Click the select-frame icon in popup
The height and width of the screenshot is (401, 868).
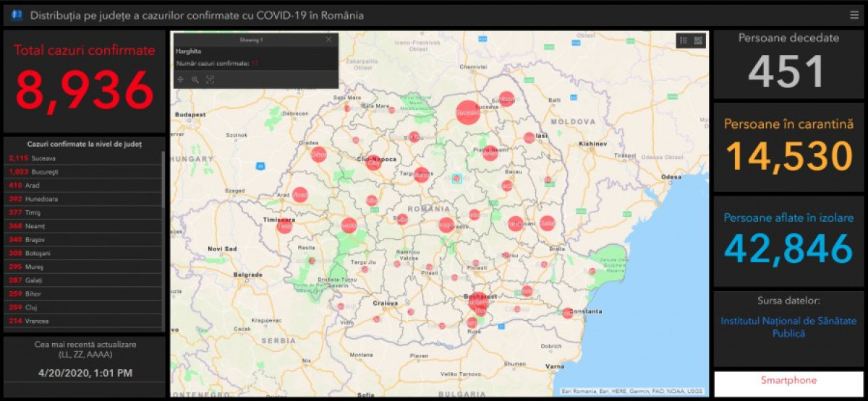click(x=210, y=79)
